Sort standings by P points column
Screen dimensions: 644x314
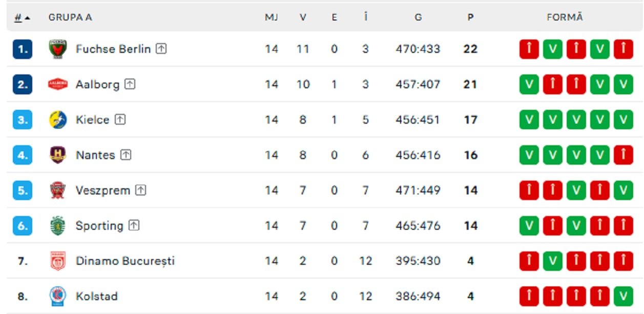tap(470, 17)
